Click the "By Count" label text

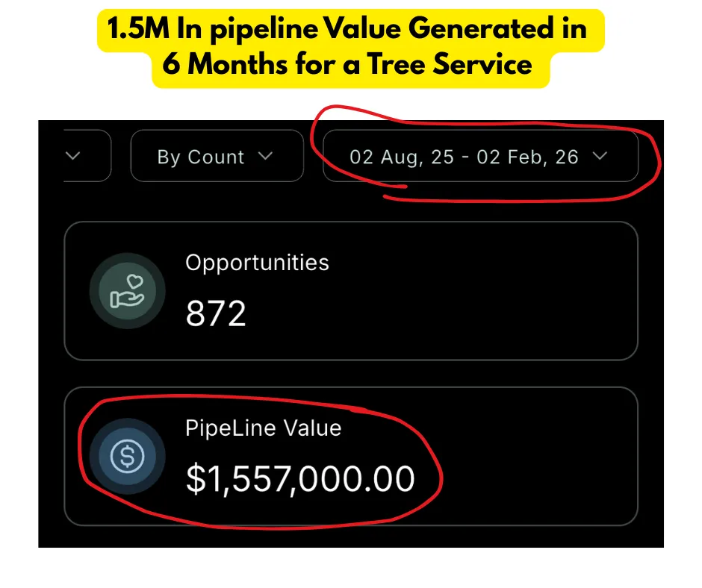201,157
